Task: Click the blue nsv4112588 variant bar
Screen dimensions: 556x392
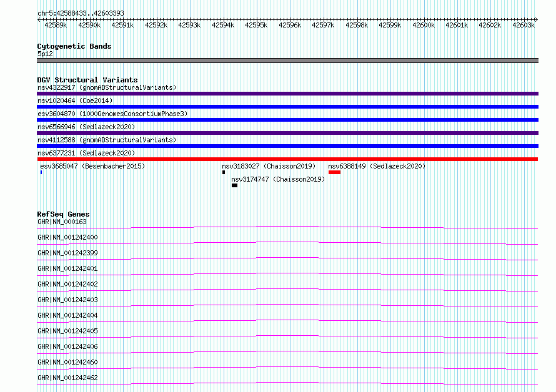Action: (287, 146)
